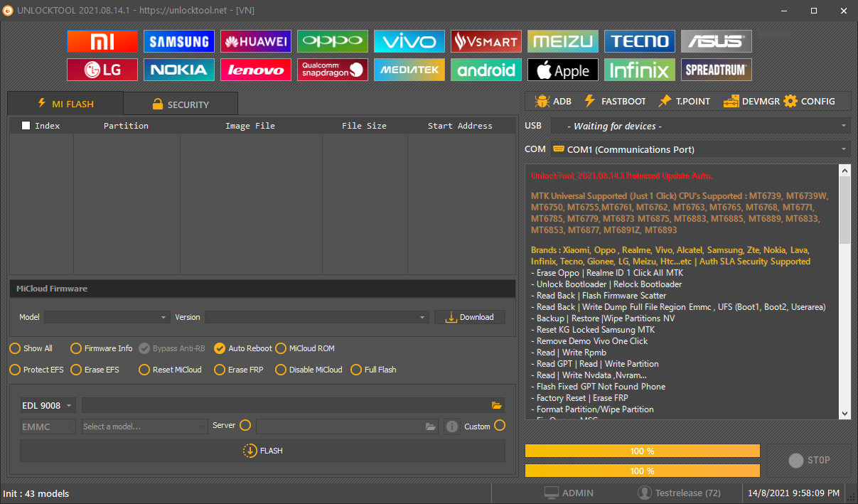858x504 pixels.
Task: Open the USB Waiting for devices dropdown
Action: pos(701,126)
